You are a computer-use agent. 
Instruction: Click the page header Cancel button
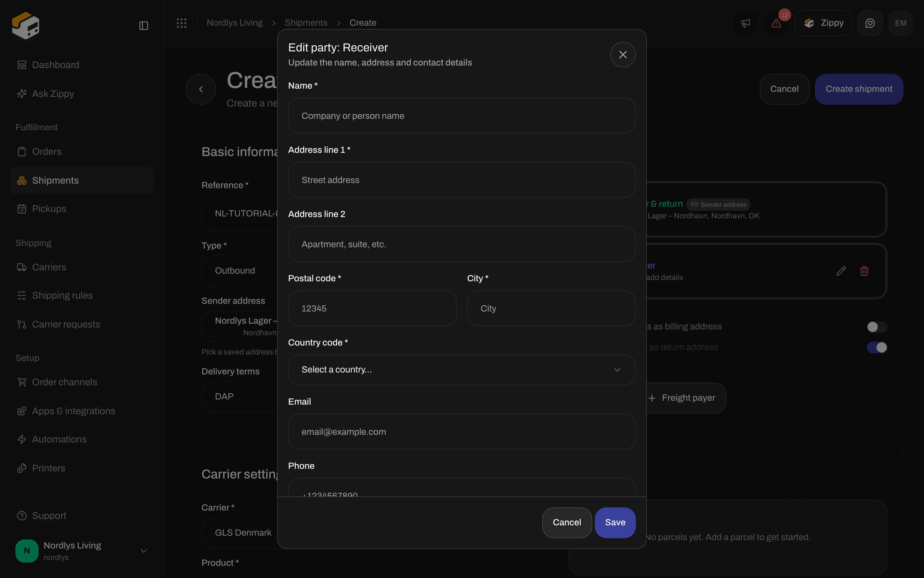784,89
